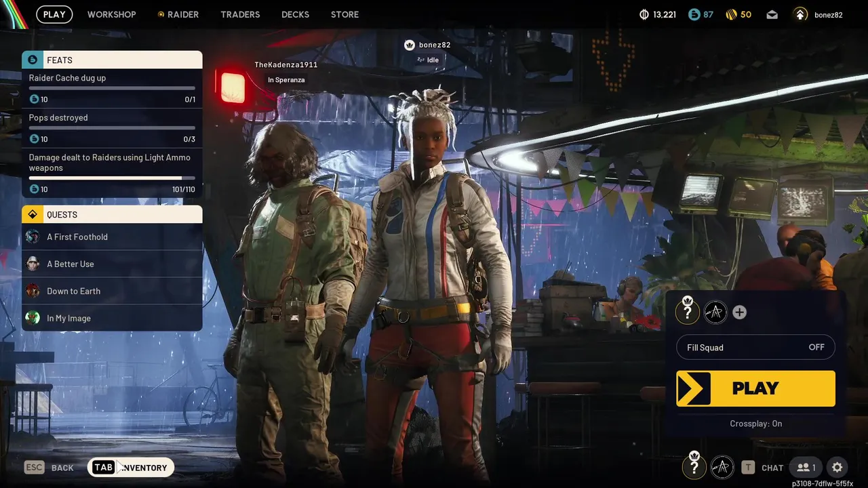Open the A First Foothold quest
This screenshot has height=488, width=868.
(112, 237)
